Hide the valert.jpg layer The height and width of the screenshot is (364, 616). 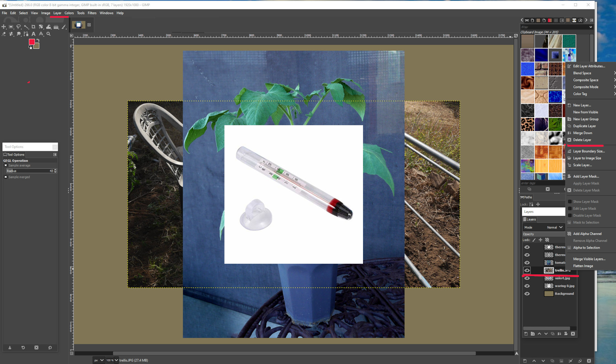click(x=527, y=278)
